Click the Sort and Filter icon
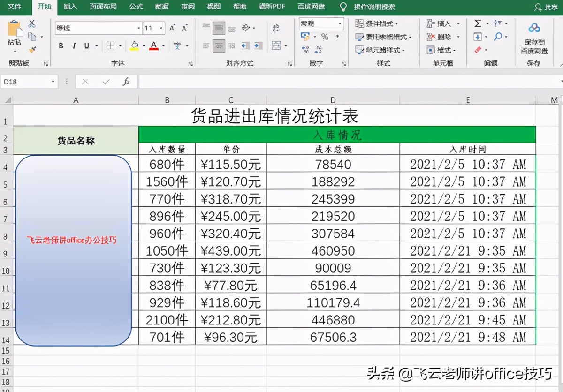 (x=497, y=23)
